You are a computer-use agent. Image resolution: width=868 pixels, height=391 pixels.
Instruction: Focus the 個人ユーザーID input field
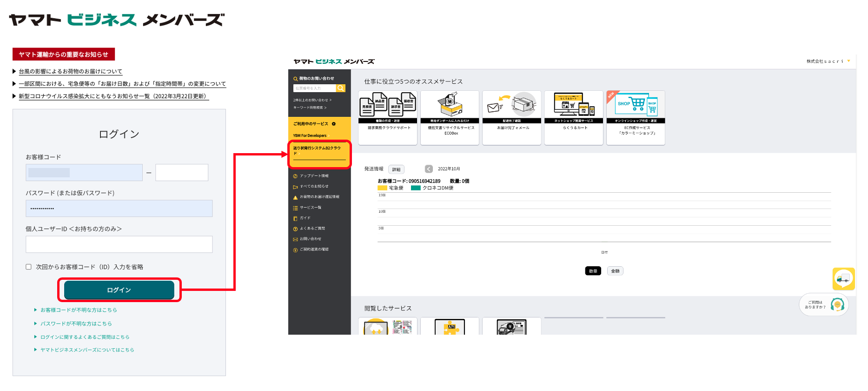119,244
